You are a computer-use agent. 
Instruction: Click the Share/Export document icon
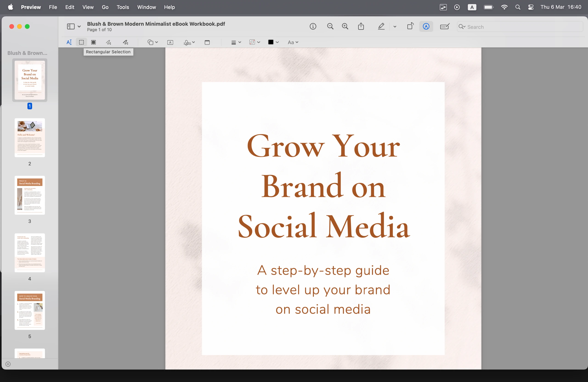coord(361,27)
